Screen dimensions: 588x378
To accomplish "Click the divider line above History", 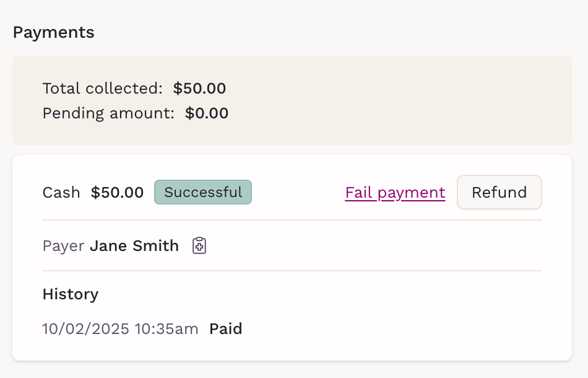I will pos(292,271).
